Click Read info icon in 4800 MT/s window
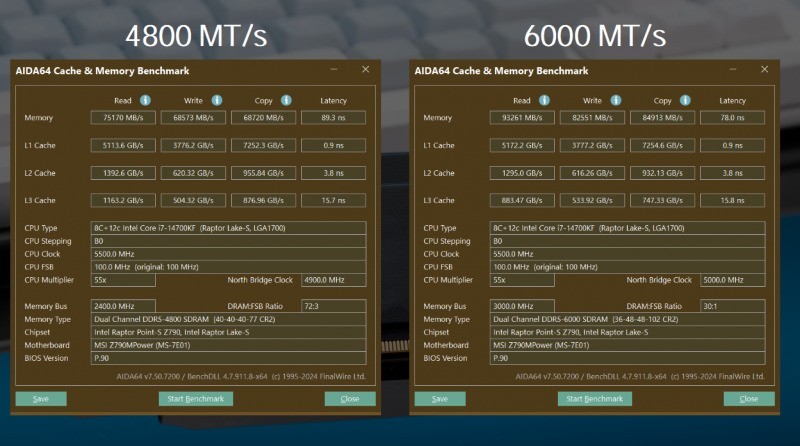The width and height of the screenshot is (800, 446). point(145,100)
